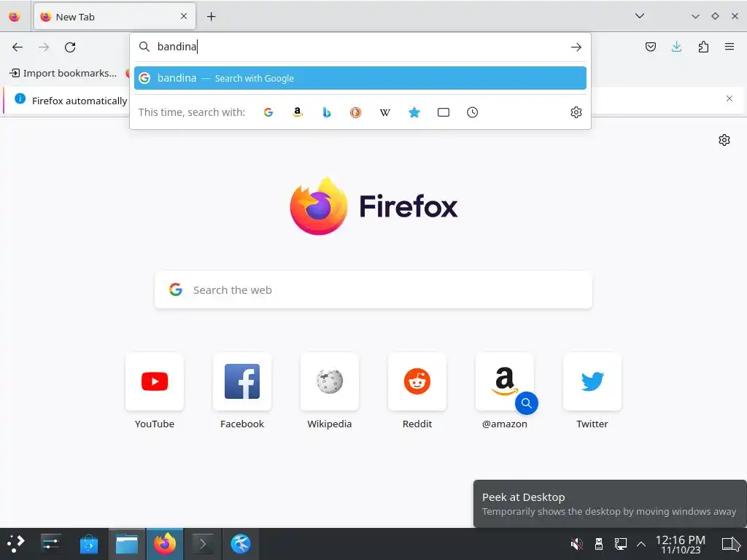The image size is (747, 560).
Task: Dismiss the Firefox notification bar
Action: [x=729, y=98]
